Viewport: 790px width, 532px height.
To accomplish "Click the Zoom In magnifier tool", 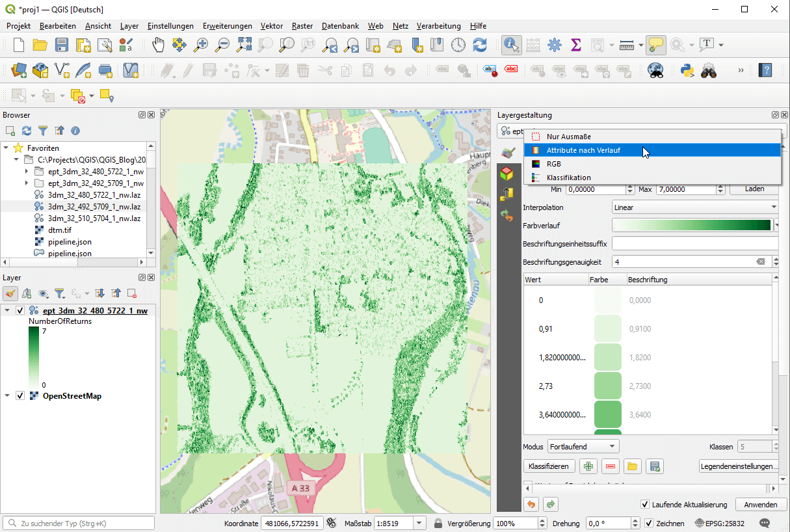I will (x=201, y=45).
